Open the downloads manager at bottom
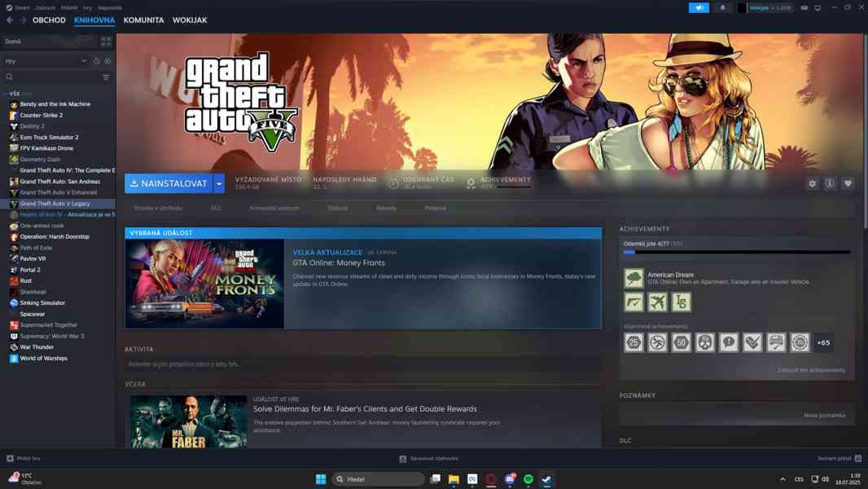 (x=429, y=459)
